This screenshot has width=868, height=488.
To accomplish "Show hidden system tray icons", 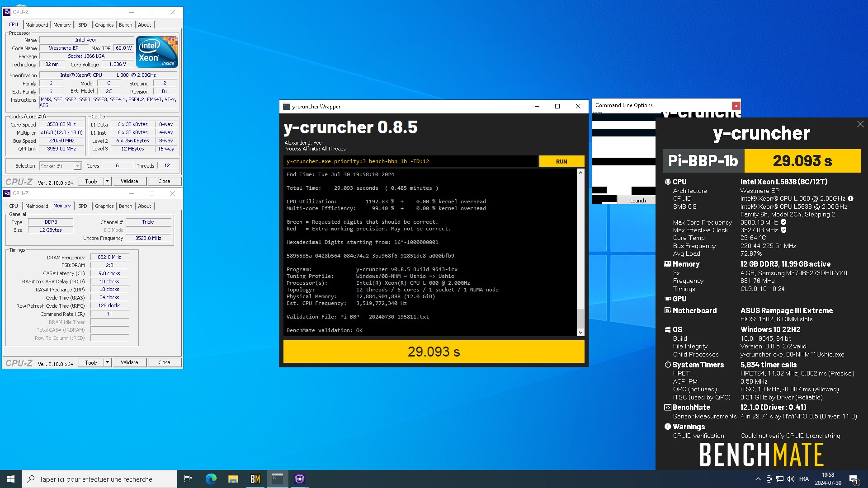I will click(758, 479).
